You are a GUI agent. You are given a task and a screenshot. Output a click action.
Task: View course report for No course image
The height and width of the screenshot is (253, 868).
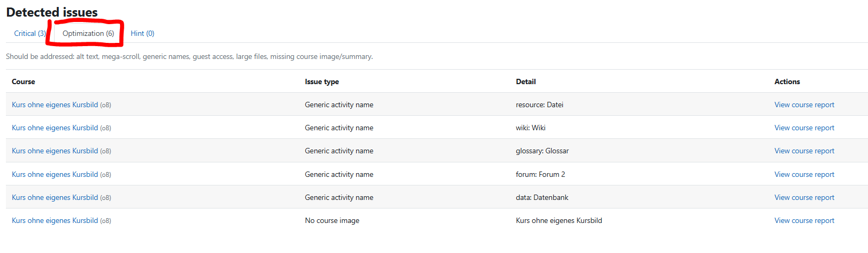(804, 220)
